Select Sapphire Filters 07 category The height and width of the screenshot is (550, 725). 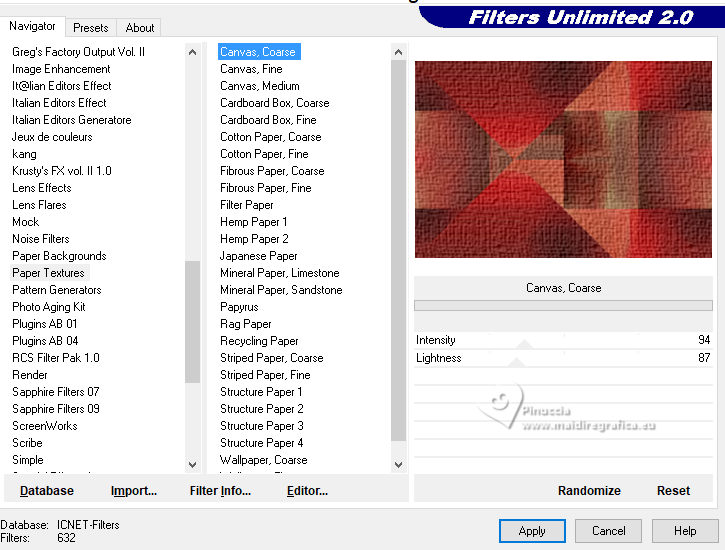[x=55, y=391]
